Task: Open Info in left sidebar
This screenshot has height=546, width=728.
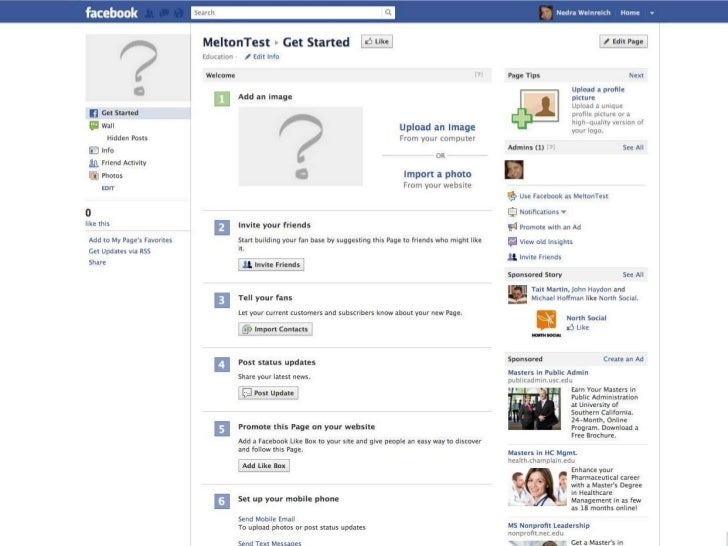Action: point(107,150)
